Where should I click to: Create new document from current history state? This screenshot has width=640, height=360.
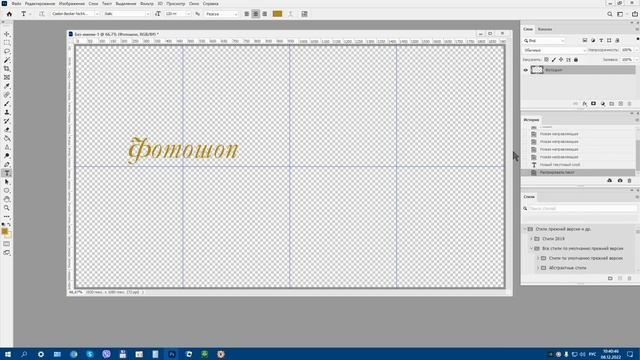pos(609,180)
